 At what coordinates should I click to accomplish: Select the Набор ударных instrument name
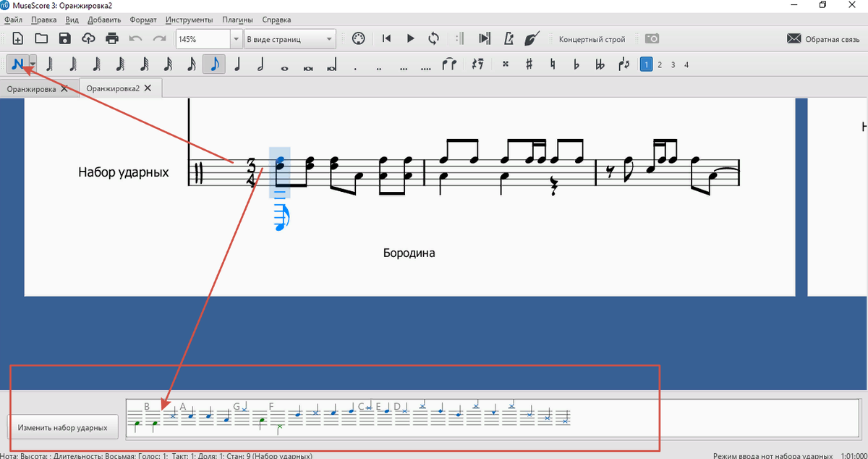[x=124, y=172]
